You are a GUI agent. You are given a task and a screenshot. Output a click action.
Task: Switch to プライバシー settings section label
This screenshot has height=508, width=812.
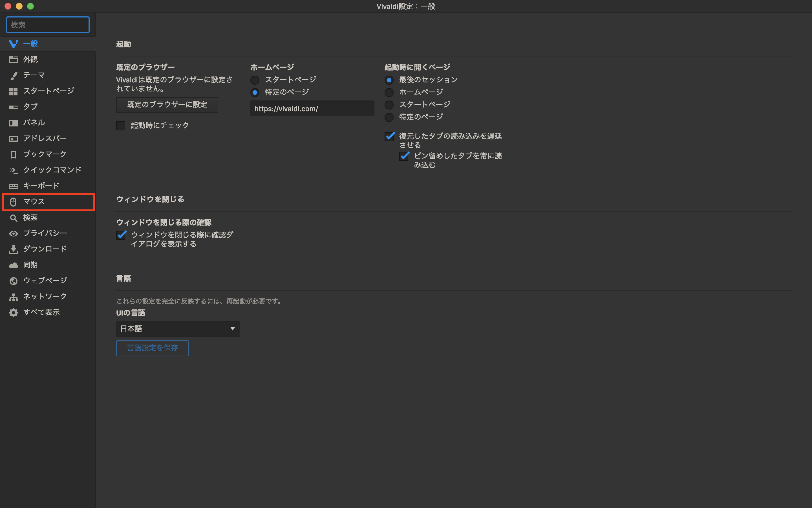45,233
